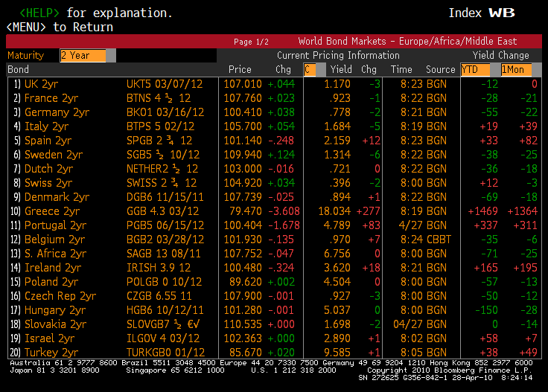
Task: Click the <HELP> for explanation prompt
Action: pos(96,13)
